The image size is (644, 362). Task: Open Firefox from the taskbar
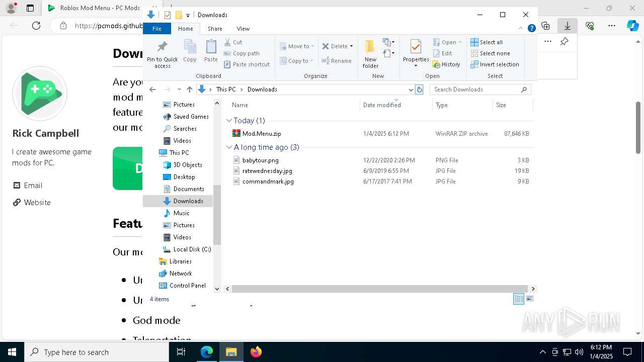click(x=256, y=352)
